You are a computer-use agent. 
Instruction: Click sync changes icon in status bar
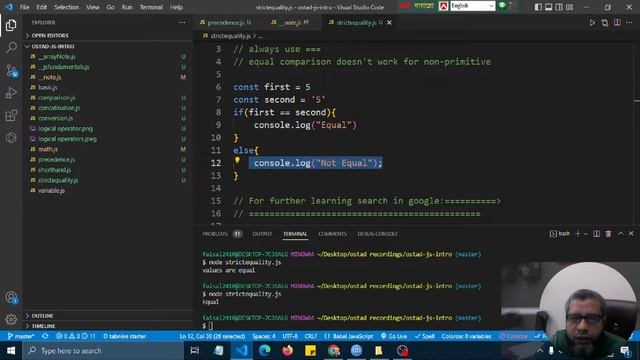pos(45,336)
